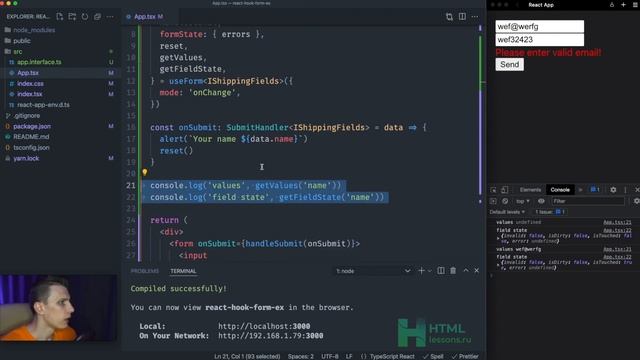Screen dimensions: 640x360
Task: Open the DevTools kebab menu
Action: pos(625,190)
